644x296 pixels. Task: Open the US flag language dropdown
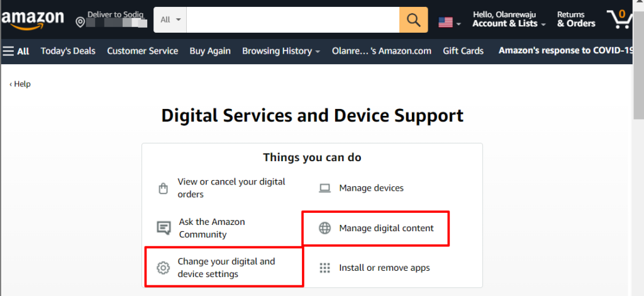[449, 22]
